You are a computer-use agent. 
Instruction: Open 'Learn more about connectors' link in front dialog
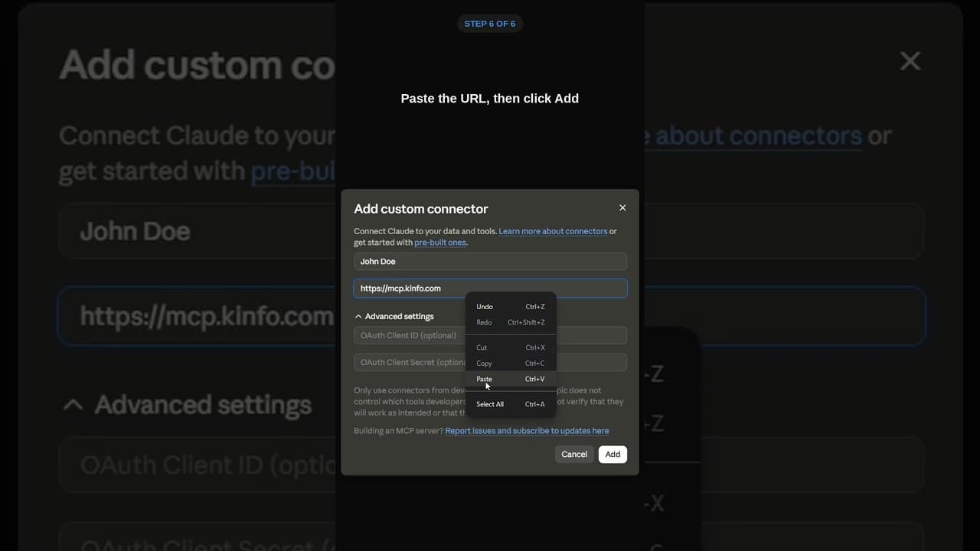coord(553,231)
